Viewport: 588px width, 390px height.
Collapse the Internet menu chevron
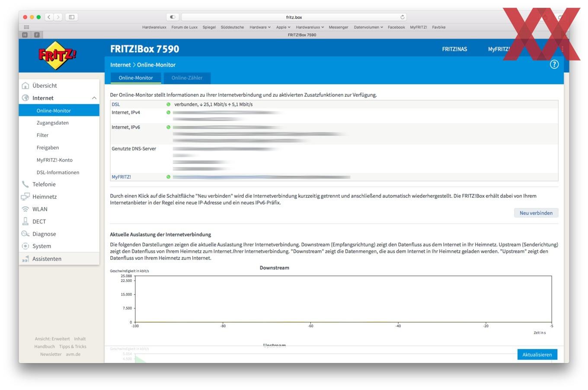coord(94,98)
